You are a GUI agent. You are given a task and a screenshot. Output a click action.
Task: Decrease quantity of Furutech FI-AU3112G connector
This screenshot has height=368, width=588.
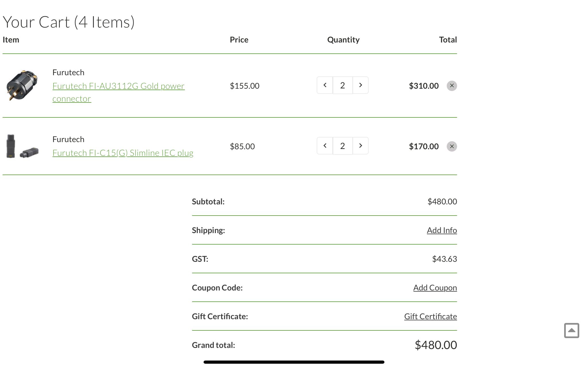(x=325, y=85)
